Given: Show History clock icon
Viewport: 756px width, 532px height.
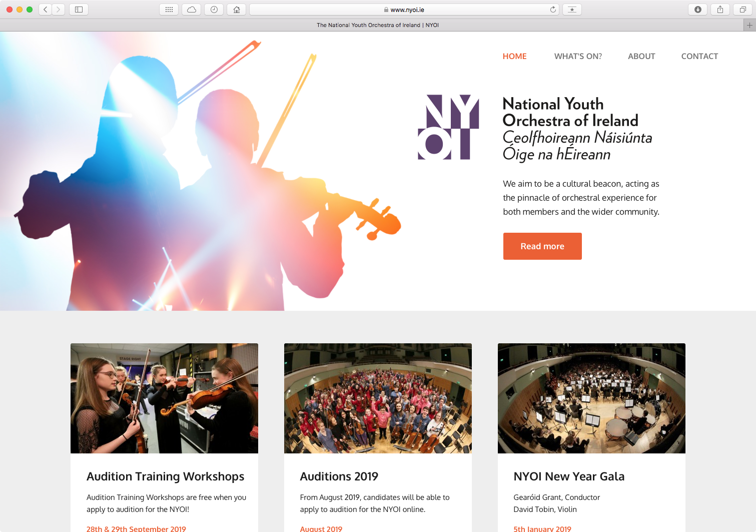Looking at the screenshot, I should click(x=214, y=10).
